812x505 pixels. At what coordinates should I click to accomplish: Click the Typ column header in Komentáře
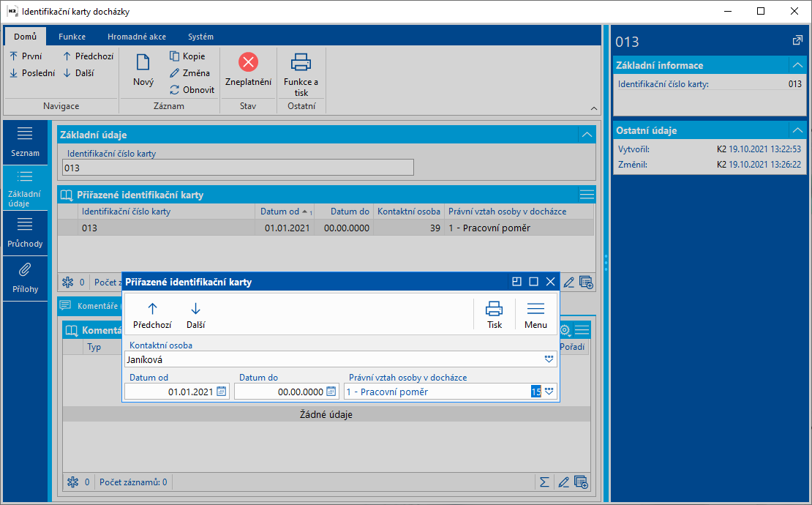click(102, 347)
